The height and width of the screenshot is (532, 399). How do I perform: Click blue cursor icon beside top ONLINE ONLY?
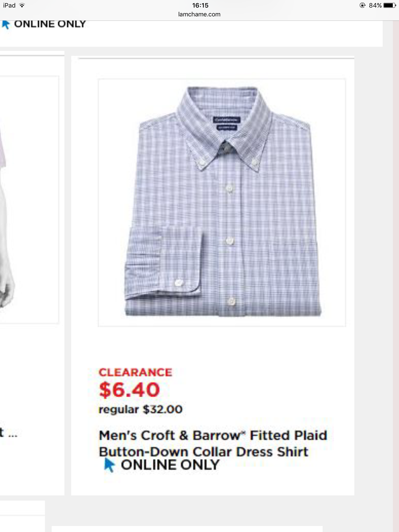[6, 25]
